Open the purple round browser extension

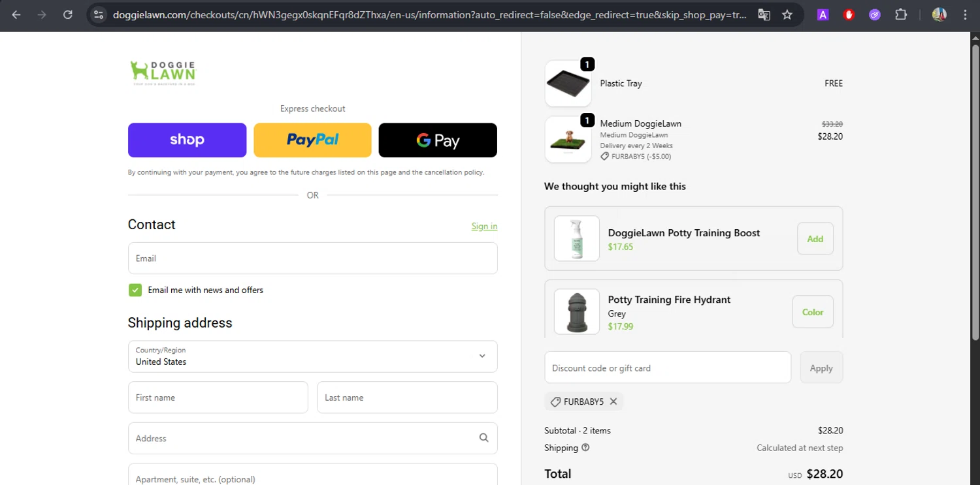pos(875,14)
